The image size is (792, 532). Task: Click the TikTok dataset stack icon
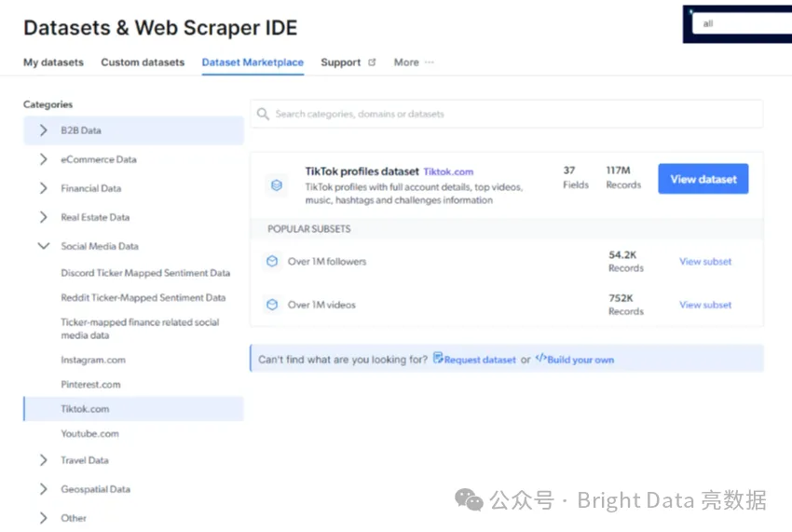click(x=276, y=185)
